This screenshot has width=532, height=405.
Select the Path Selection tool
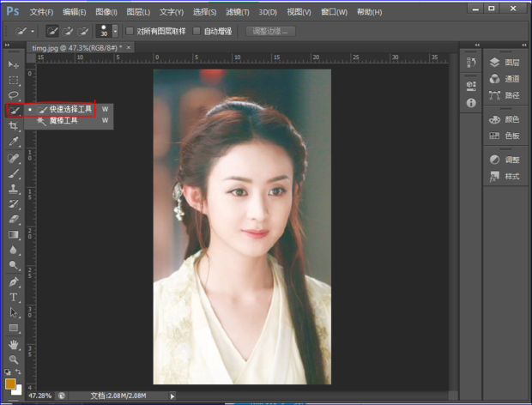[14, 312]
